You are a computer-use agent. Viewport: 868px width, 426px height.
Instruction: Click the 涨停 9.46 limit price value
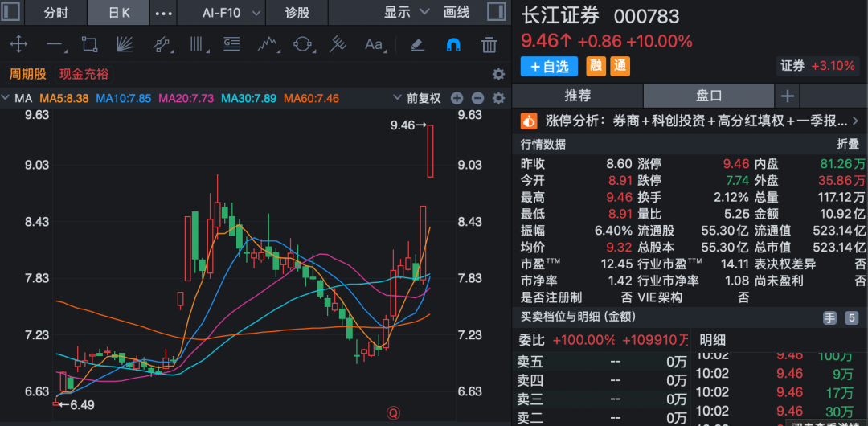tap(735, 164)
